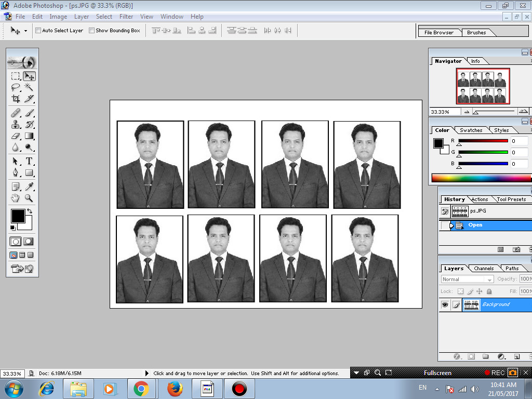The height and width of the screenshot is (399, 532).
Task: Select the Eyedropper tool
Action: (x=29, y=186)
